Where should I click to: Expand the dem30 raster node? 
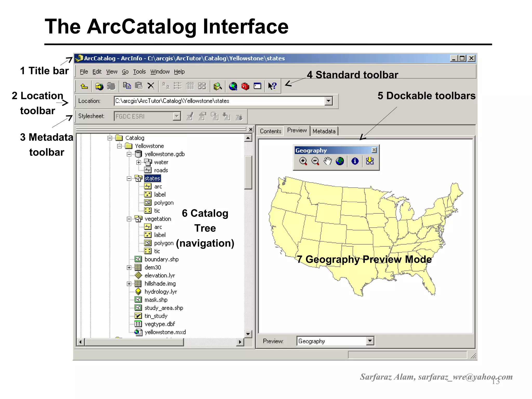[129, 268]
